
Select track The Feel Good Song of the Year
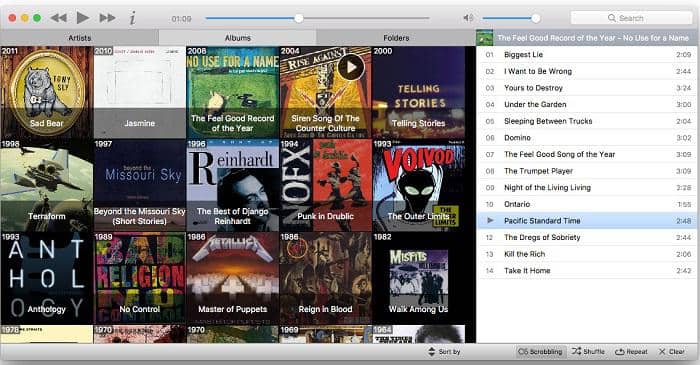pyautogui.click(x=587, y=154)
